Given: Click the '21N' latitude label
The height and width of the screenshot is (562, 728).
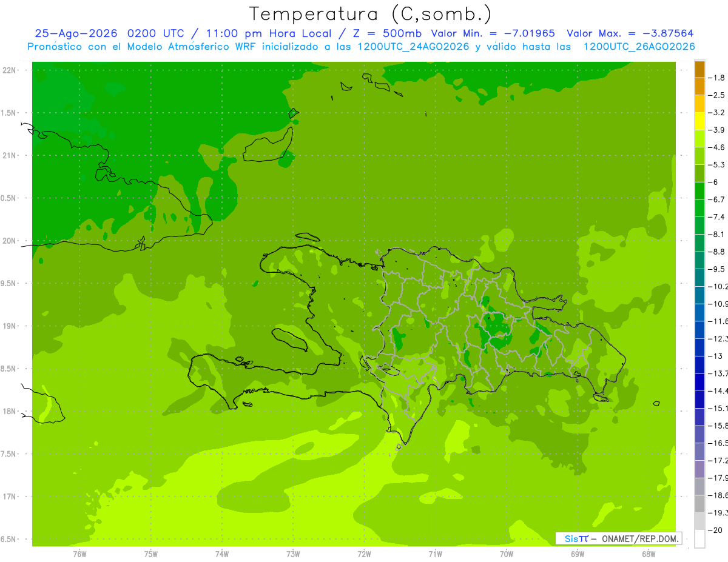Looking at the screenshot, I should pos(10,155).
